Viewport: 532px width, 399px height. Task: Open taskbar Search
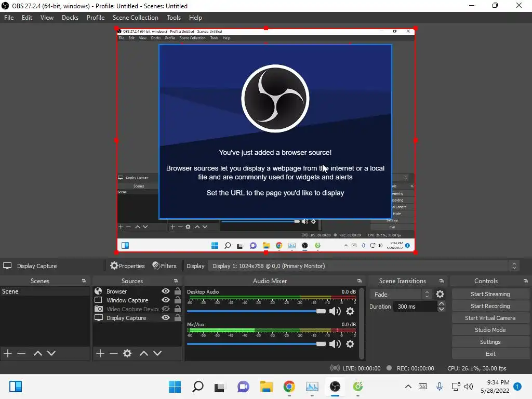click(x=198, y=387)
